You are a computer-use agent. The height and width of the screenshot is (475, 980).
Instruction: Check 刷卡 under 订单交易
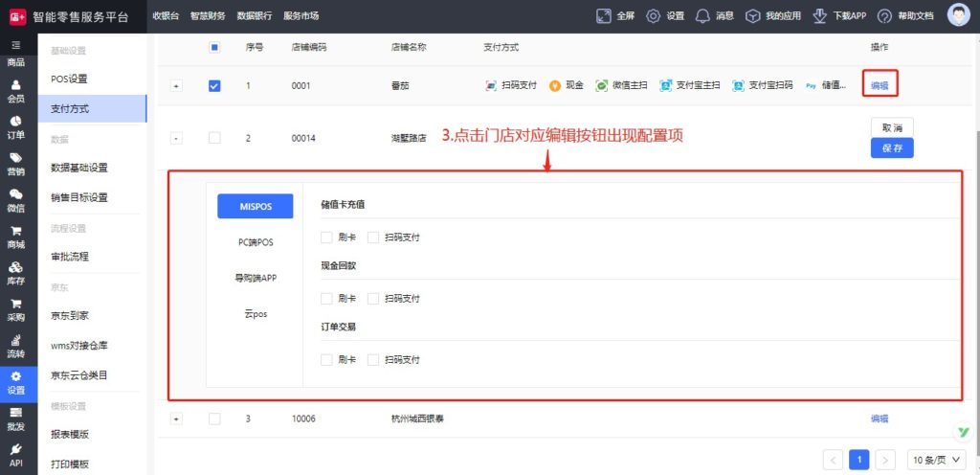coord(326,360)
